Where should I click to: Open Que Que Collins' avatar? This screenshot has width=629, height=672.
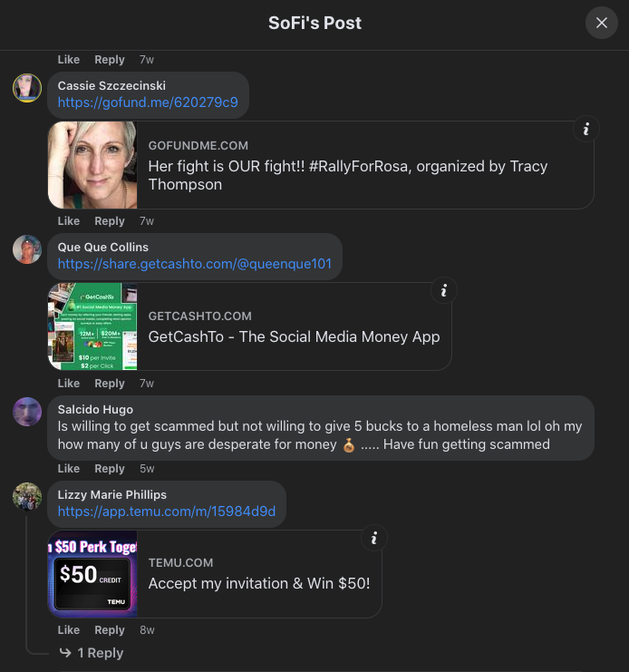coord(27,249)
